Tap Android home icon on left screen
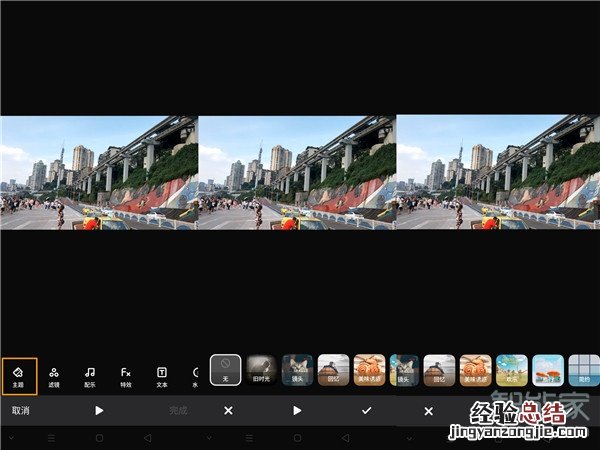Image resolution: width=600 pixels, height=450 pixels. (99, 438)
